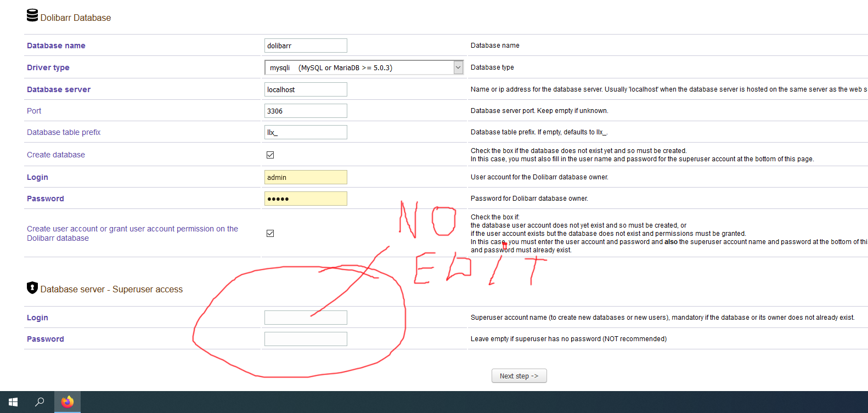This screenshot has height=413, width=868.
Task: Click the Database table prefix field
Action: pos(306,132)
